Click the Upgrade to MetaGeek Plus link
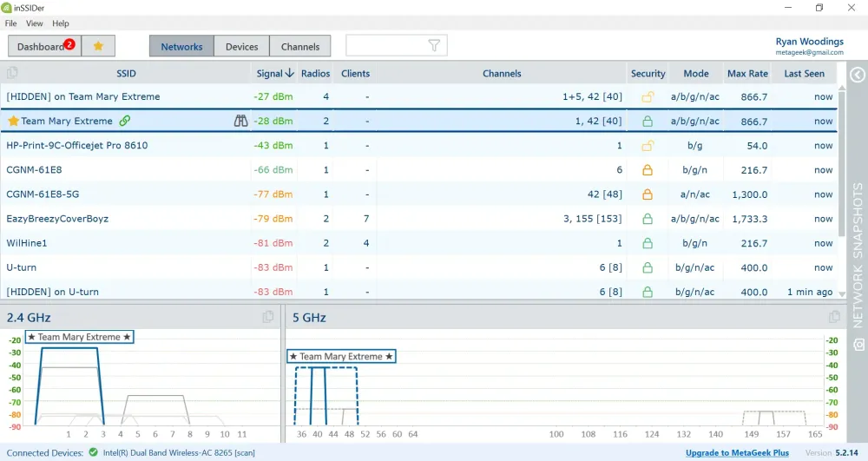Image resolution: width=868 pixels, height=461 pixels. tap(737, 453)
